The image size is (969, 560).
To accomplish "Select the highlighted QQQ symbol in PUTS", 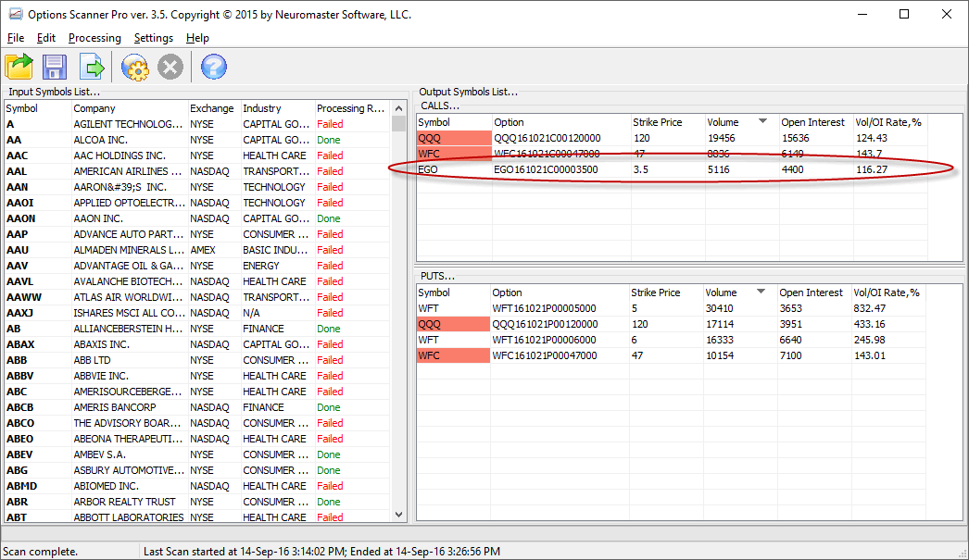I will 453,324.
